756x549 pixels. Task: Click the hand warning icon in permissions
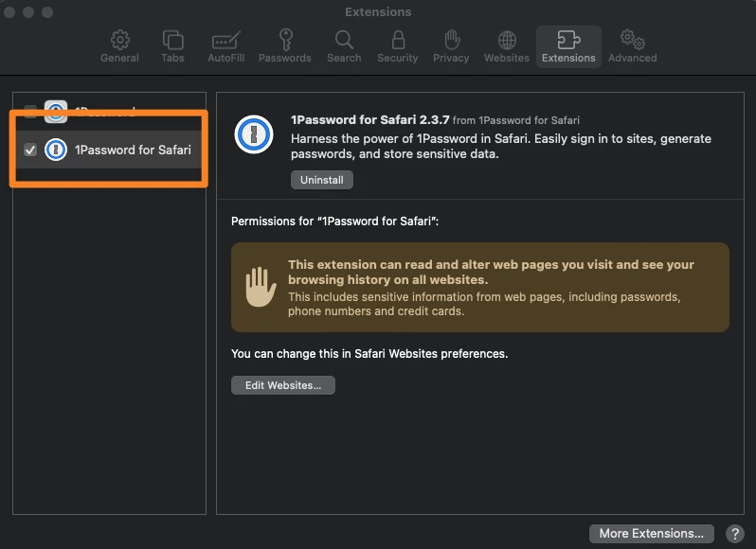[261, 287]
